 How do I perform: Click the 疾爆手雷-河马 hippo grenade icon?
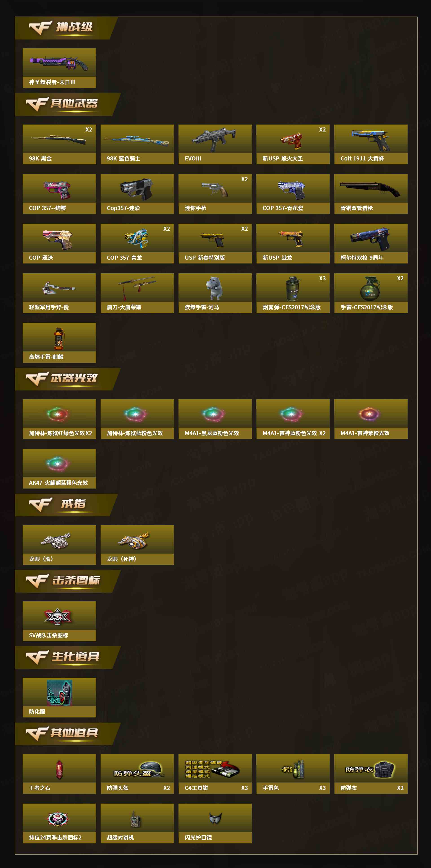215,288
